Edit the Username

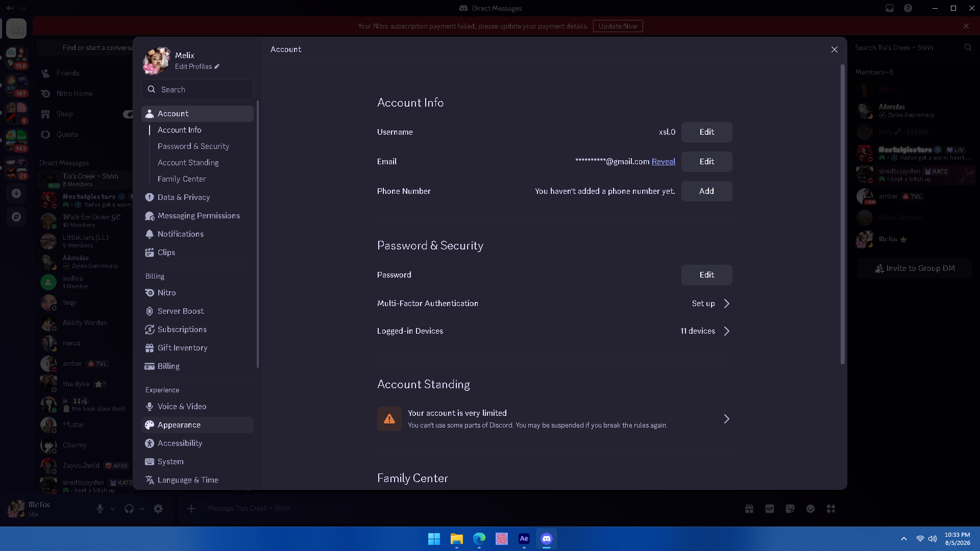pos(707,132)
